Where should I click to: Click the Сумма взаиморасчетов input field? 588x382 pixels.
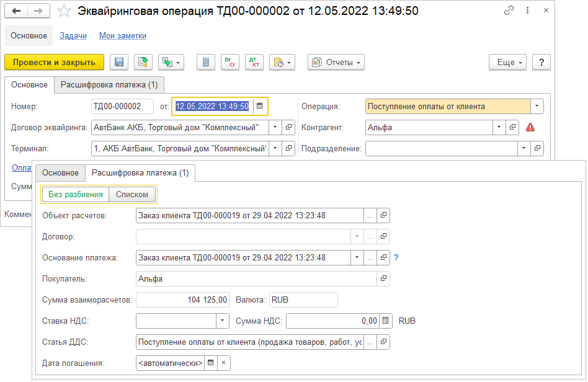(x=183, y=300)
